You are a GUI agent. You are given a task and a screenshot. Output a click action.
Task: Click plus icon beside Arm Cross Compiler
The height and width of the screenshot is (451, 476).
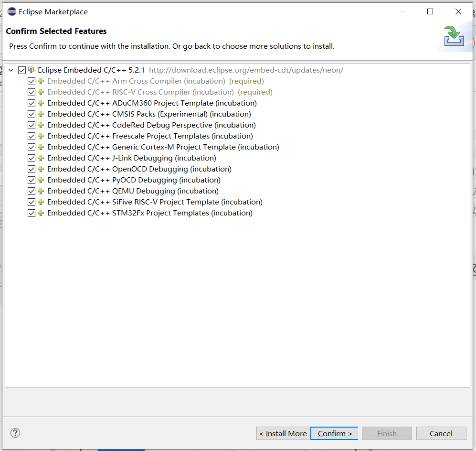coord(41,81)
